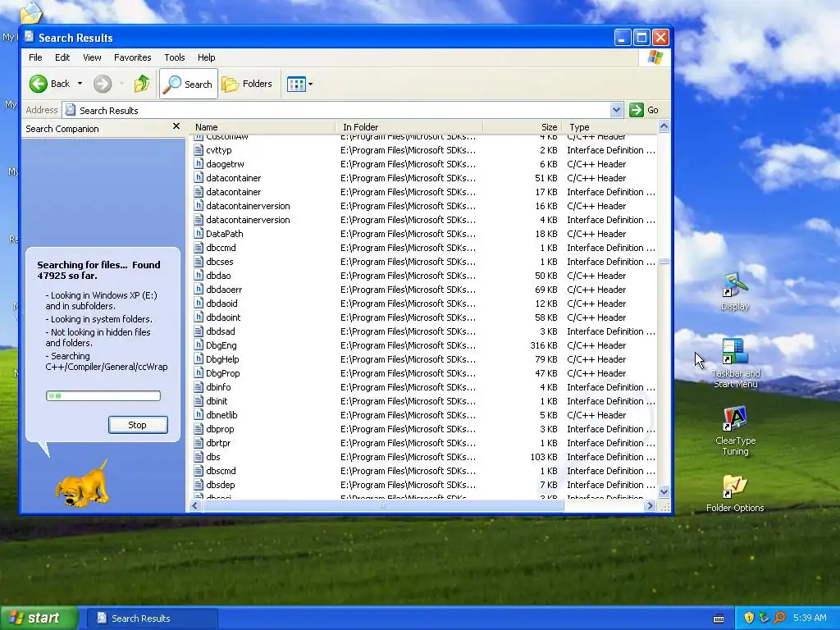
Task: Select the dbscmd file name
Action: (221, 471)
